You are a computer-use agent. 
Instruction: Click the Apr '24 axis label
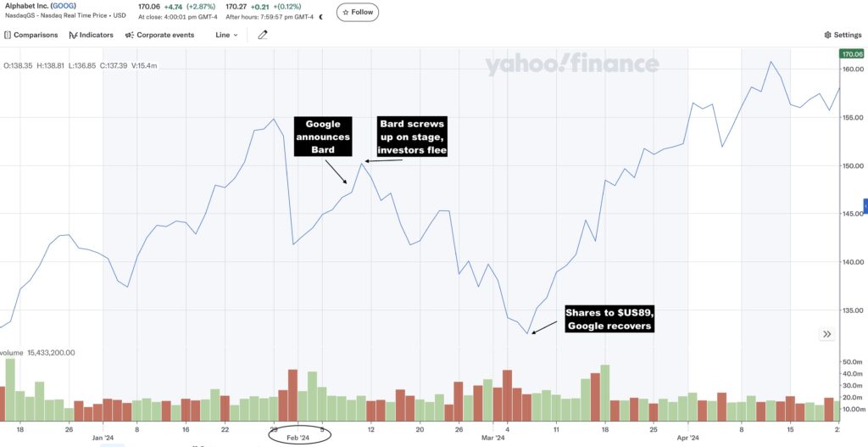688,438
